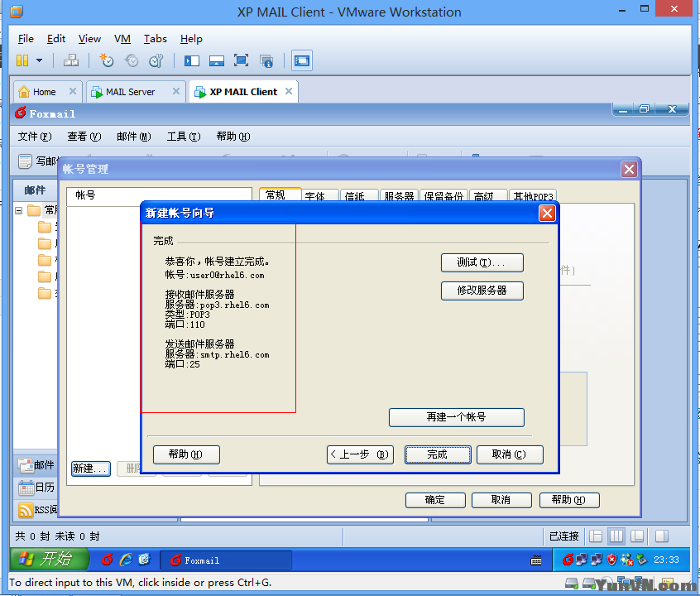
Task: Open the VMware Help menu
Action: coord(191,39)
